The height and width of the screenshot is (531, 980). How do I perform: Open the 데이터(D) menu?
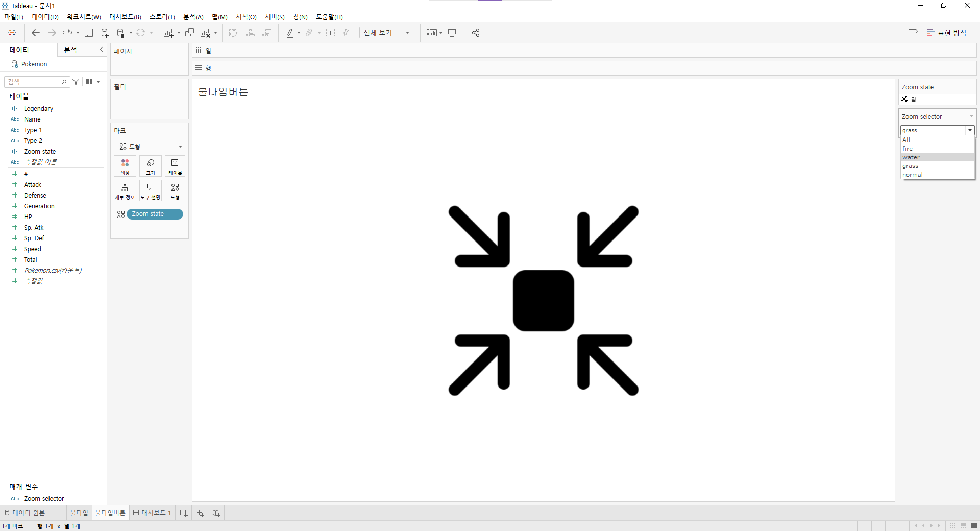tap(45, 17)
